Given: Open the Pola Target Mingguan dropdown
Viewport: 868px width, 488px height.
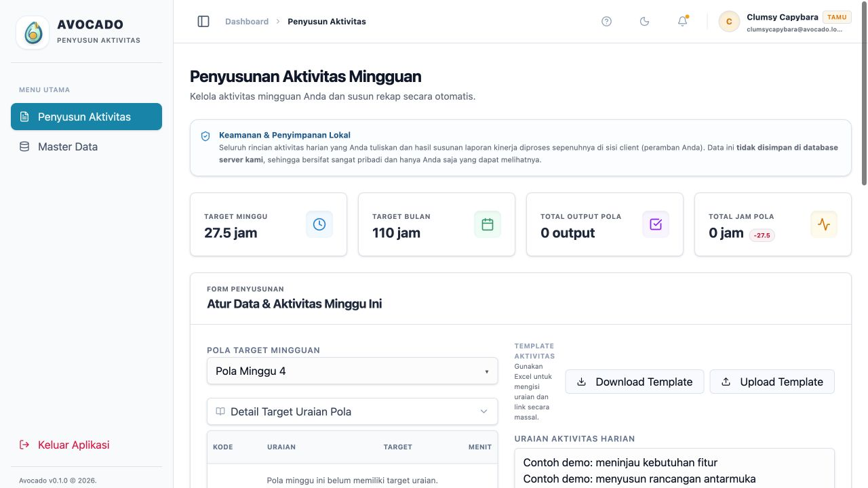Looking at the screenshot, I should point(353,371).
